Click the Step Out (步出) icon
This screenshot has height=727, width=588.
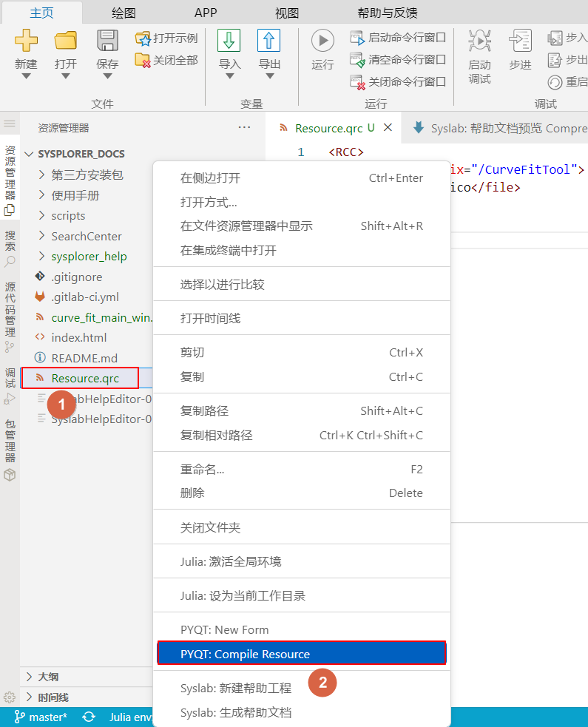point(555,60)
